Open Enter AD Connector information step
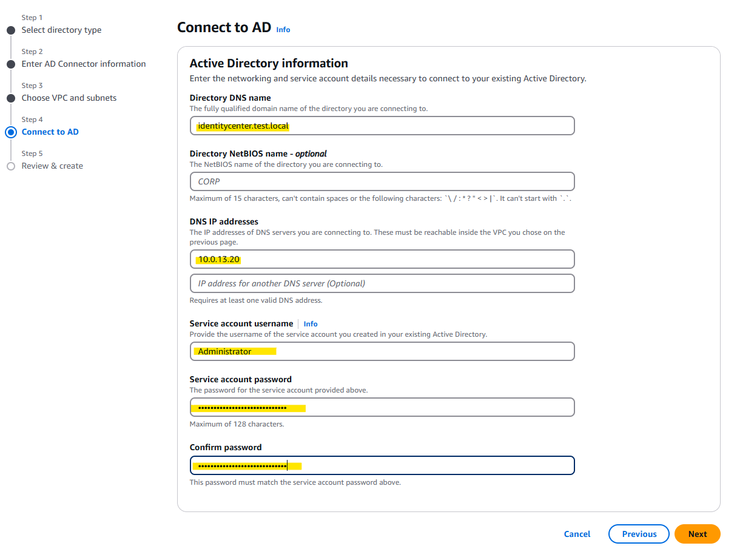Image resolution: width=737 pixels, height=560 pixels. (84, 64)
